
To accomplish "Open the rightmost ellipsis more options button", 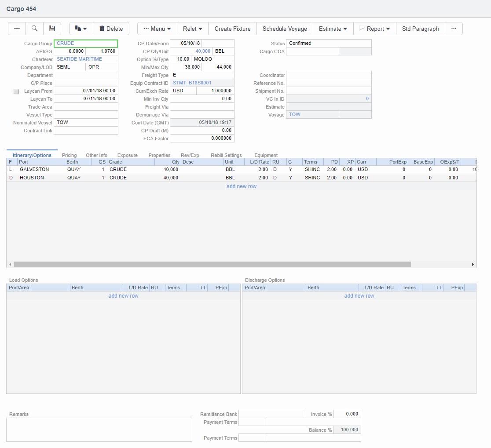I will (454, 29).
